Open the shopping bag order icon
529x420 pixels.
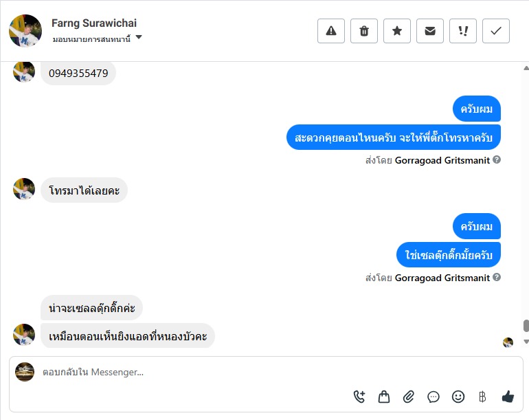click(384, 396)
